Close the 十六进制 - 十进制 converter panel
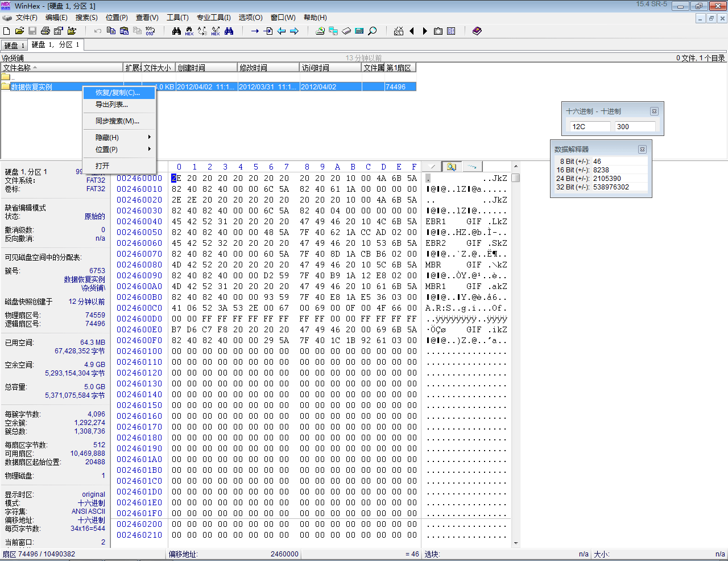 [x=654, y=112]
